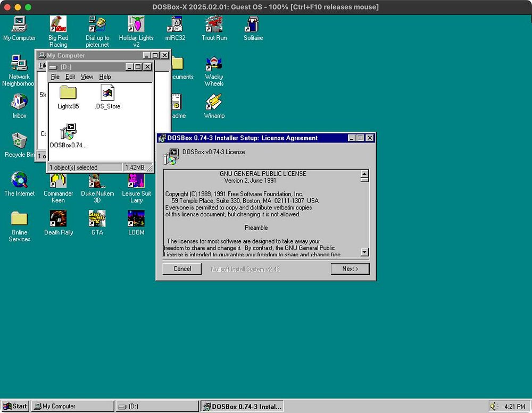Select the Trout Run game icon
Screen dimensions: 532x413
point(214,25)
